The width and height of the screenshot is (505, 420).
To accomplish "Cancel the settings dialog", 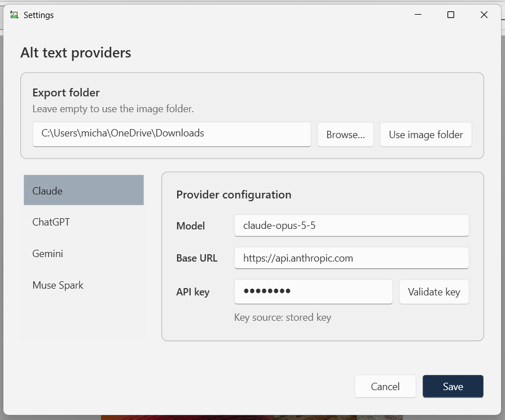I will [x=385, y=386].
